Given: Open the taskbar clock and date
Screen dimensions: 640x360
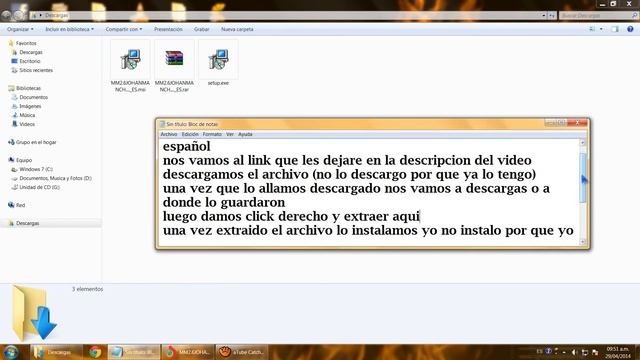Looking at the screenshot, I should coord(618,353).
